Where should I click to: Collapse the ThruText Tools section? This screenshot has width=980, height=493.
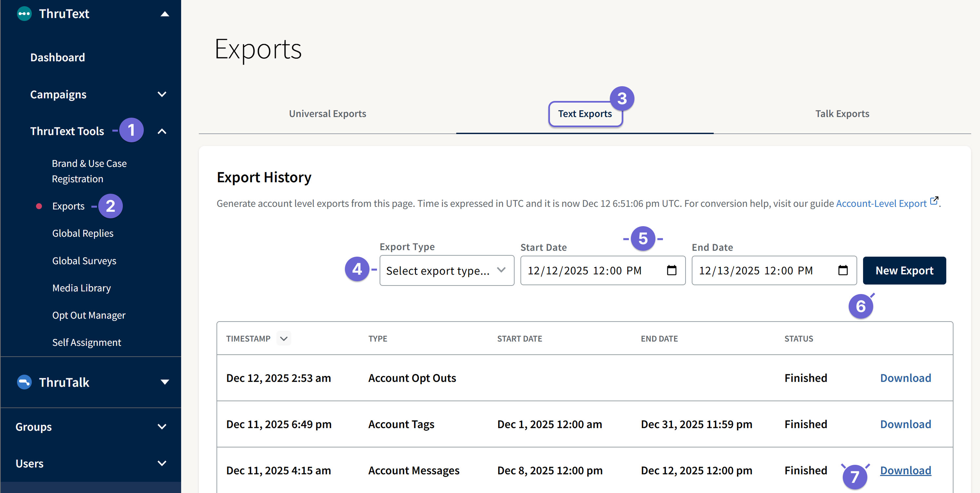162,131
